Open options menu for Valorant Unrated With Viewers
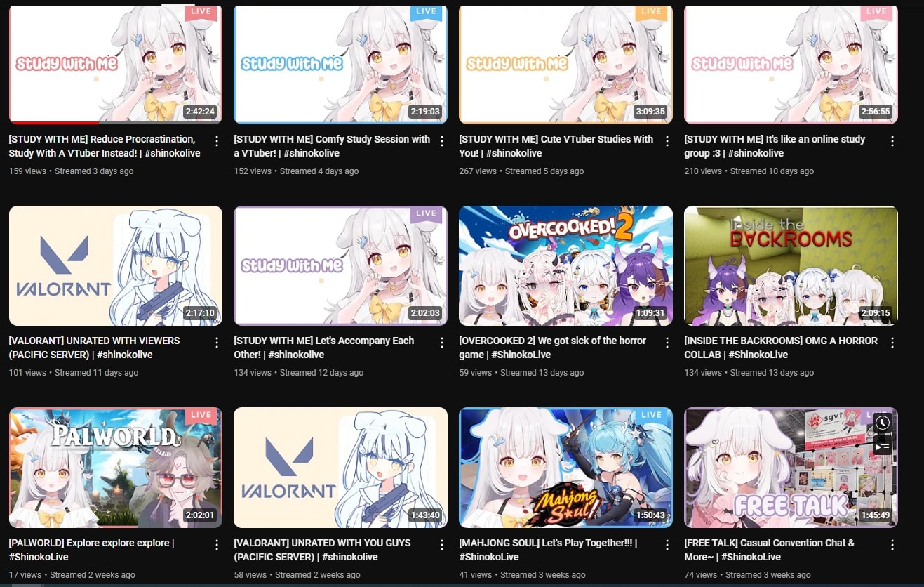Image resolution: width=924 pixels, height=587 pixels. point(217,343)
